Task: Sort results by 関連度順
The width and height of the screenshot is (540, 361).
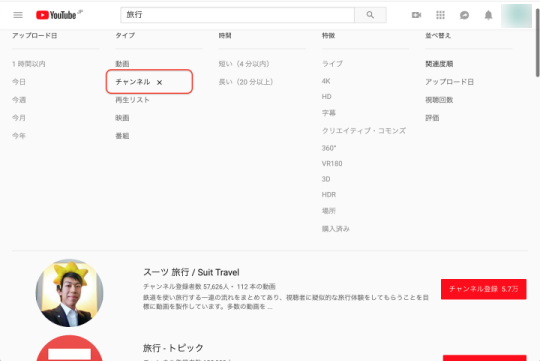Action: click(x=439, y=64)
